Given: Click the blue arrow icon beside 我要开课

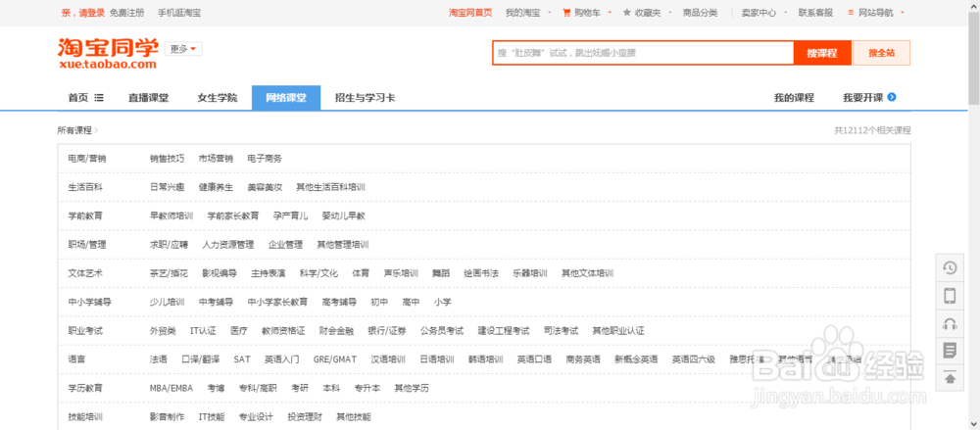Looking at the screenshot, I should 892,97.
